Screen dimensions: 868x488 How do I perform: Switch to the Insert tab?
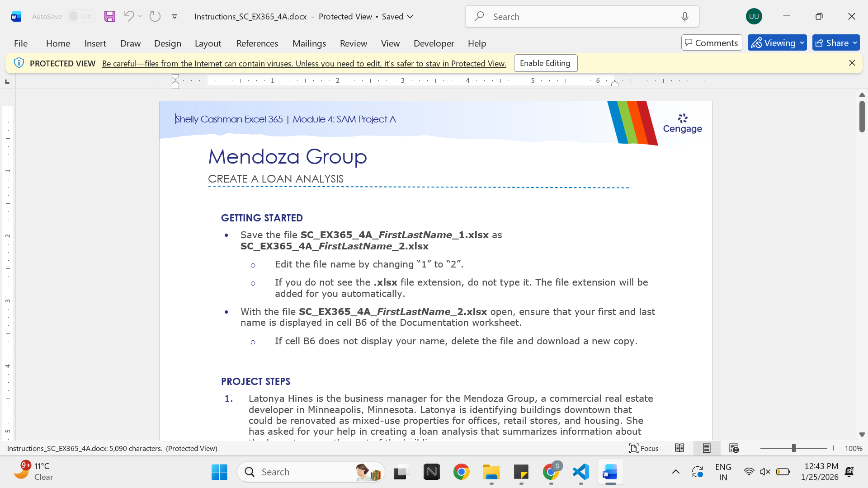click(95, 43)
